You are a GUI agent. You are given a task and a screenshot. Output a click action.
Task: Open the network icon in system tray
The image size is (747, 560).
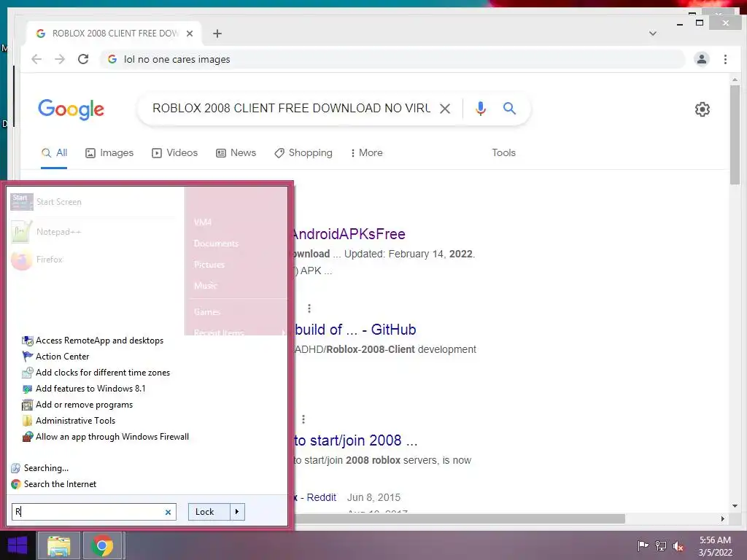coord(661,545)
